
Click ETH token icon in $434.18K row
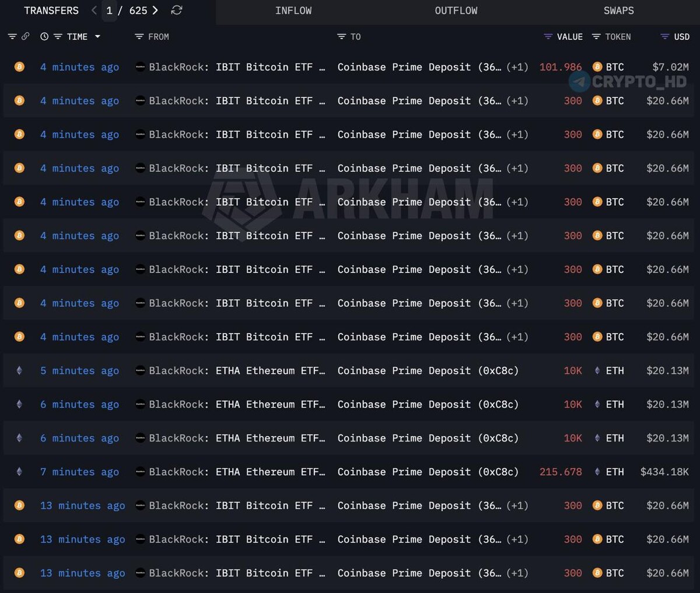(597, 472)
